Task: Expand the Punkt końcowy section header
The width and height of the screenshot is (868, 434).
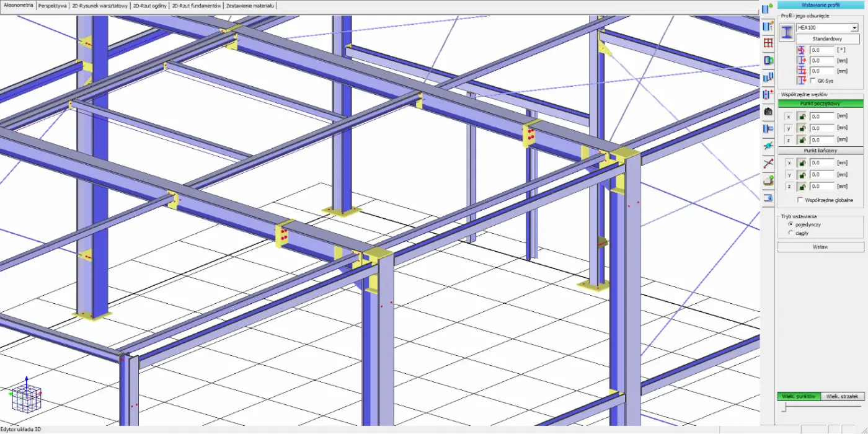Action: [820, 151]
